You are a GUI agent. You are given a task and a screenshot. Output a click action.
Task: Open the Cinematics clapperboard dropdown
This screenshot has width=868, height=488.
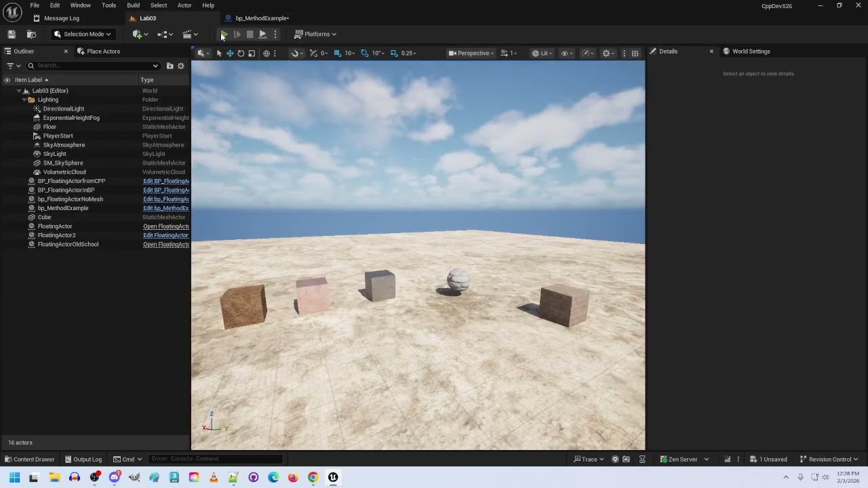coord(190,34)
